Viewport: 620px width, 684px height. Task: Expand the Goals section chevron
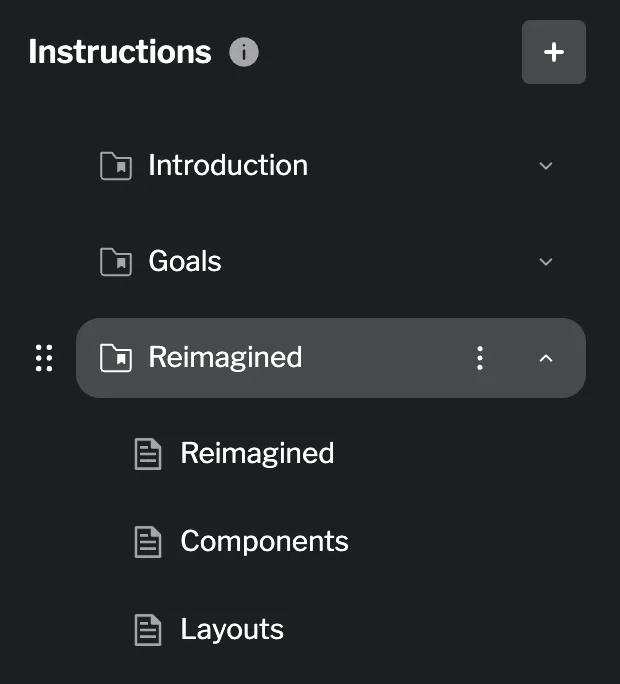point(546,262)
